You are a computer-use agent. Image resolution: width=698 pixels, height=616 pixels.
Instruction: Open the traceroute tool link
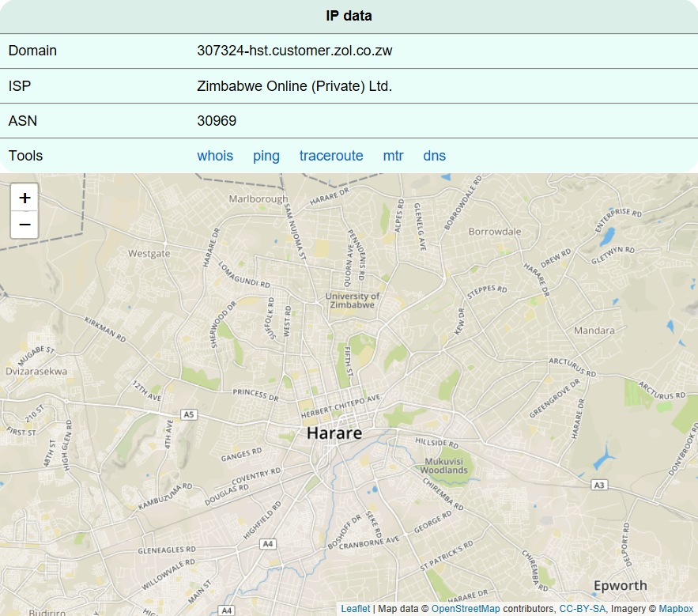pyautogui.click(x=331, y=156)
